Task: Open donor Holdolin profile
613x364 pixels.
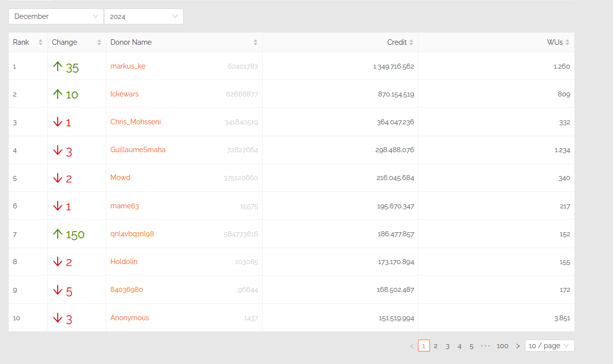Action: tap(124, 262)
